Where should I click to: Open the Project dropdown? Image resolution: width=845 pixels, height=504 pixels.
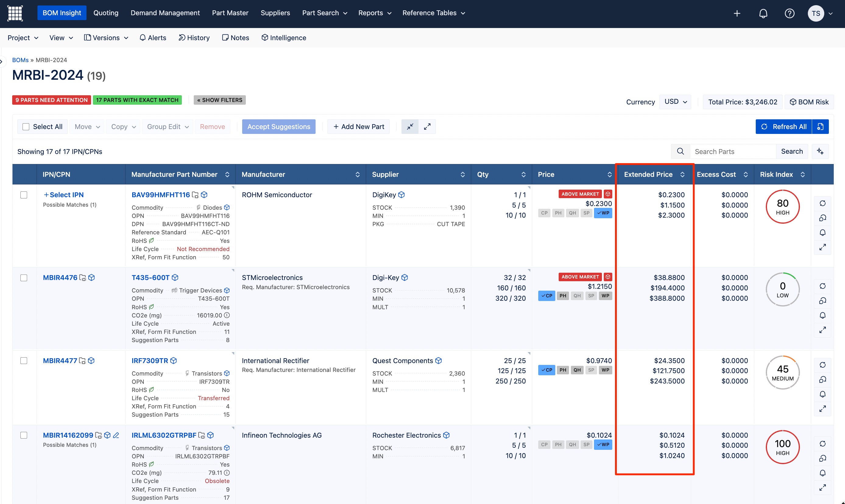pos(23,38)
